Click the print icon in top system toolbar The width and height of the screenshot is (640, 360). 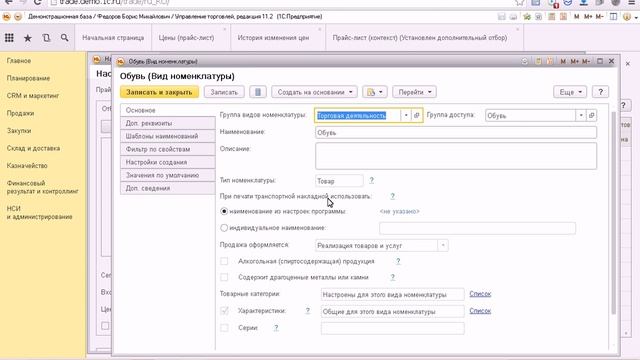point(513,17)
